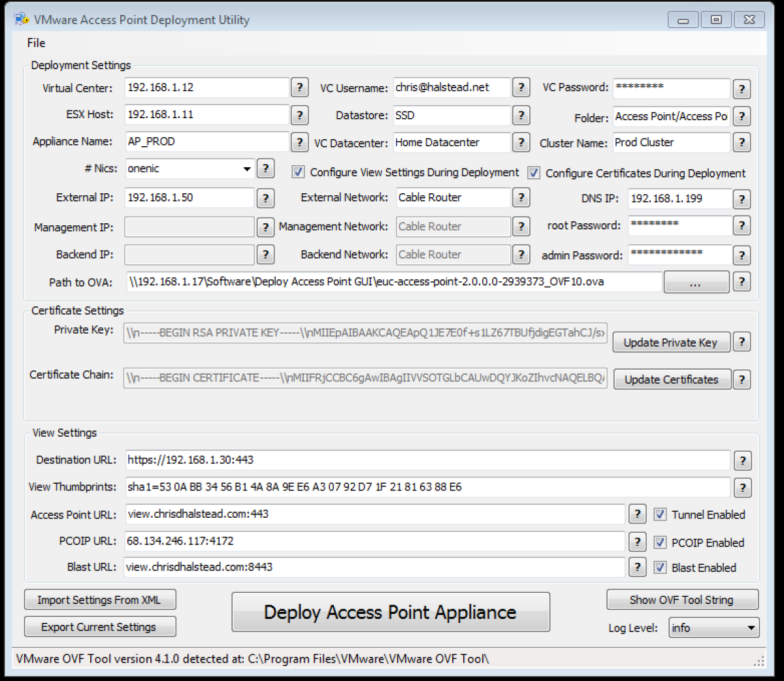The width and height of the screenshot is (784, 681).
Task: Click the VMware app icon in title bar
Action: click(x=22, y=20)
